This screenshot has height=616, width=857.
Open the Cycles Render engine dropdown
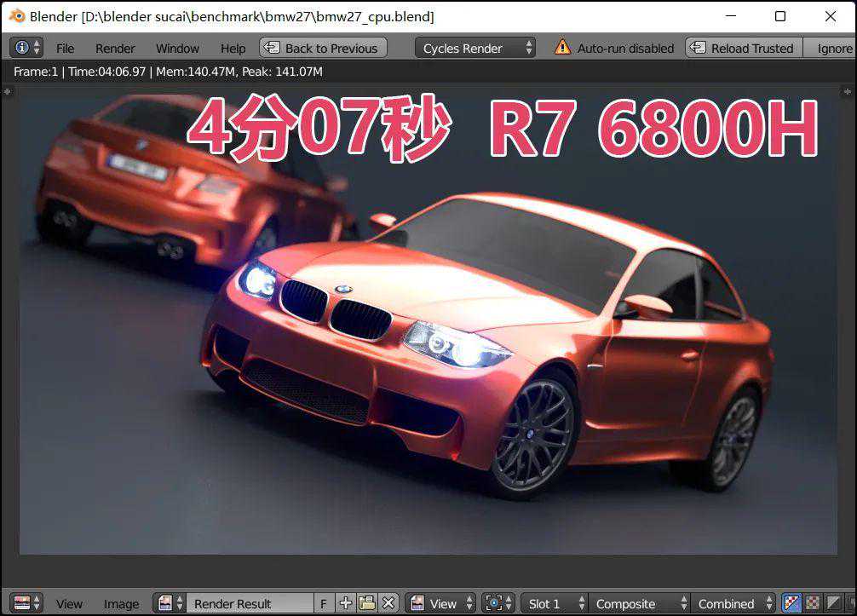pyautogui.click(x=475, y=48)
